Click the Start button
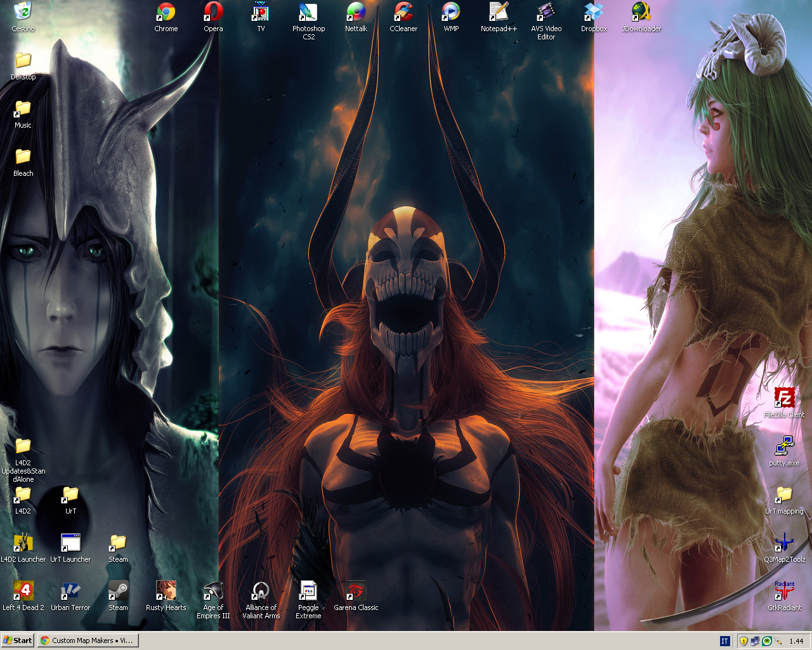The height and width of the screenshot is (650, 812). [x=18, y=640]
